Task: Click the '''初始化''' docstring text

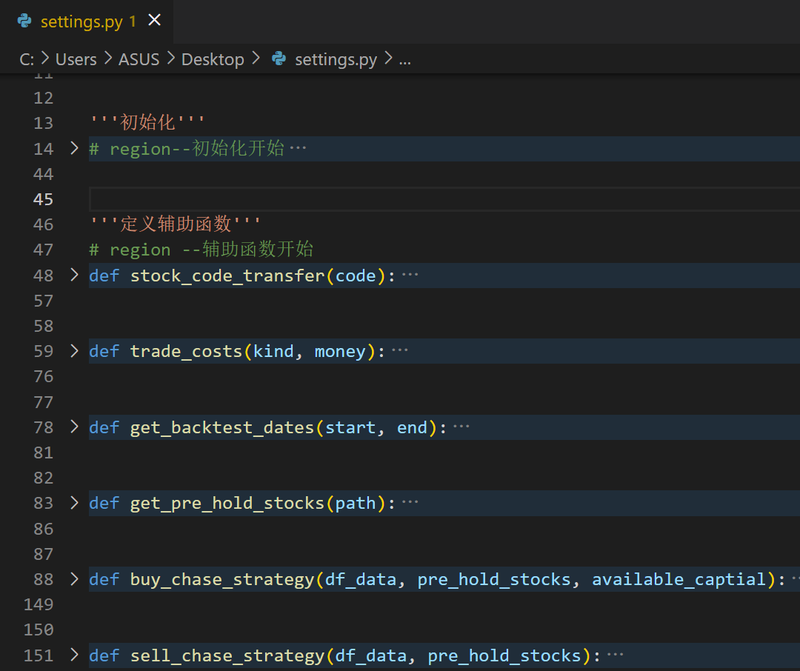Action: click(147, 122)
